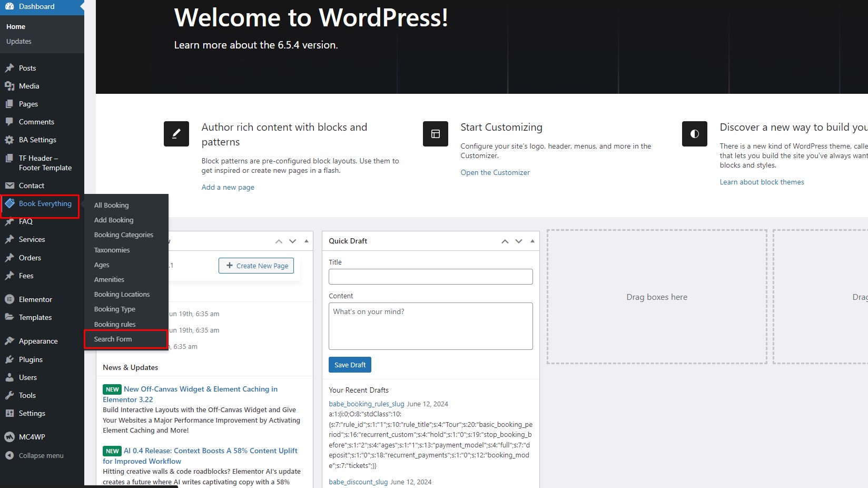Click the Comments bubble icon
The width and height of the screenshot is (868, 488).
click(9, 122)
